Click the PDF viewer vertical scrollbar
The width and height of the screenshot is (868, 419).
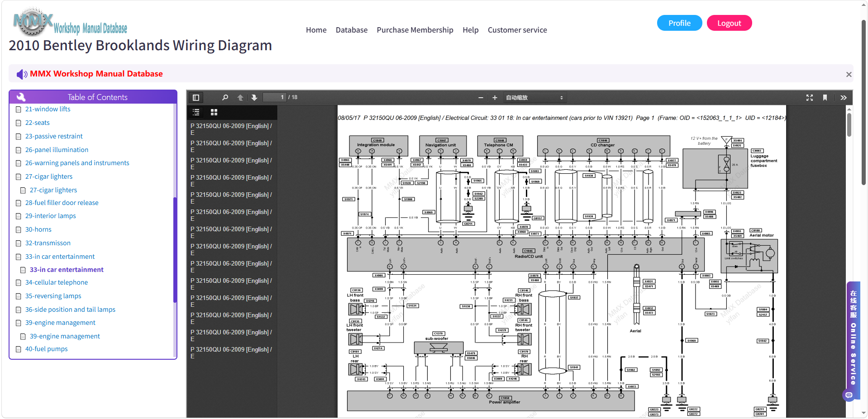(849, 124)
